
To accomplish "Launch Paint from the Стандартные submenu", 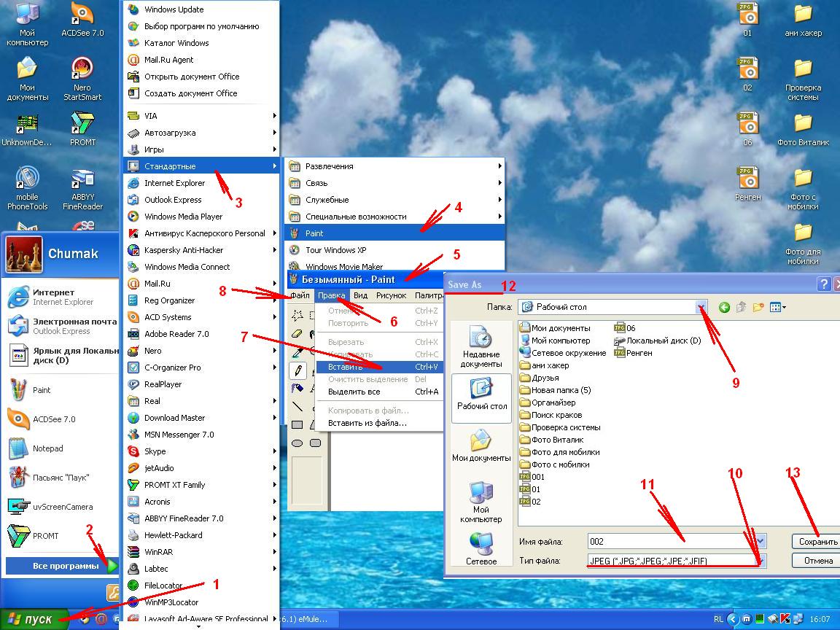I will click(394, 233).
